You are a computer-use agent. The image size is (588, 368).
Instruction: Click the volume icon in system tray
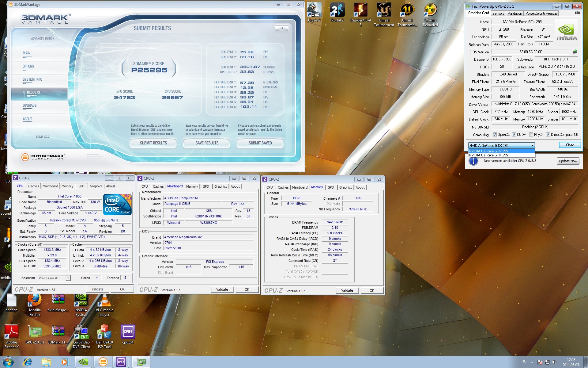(554, 362)
